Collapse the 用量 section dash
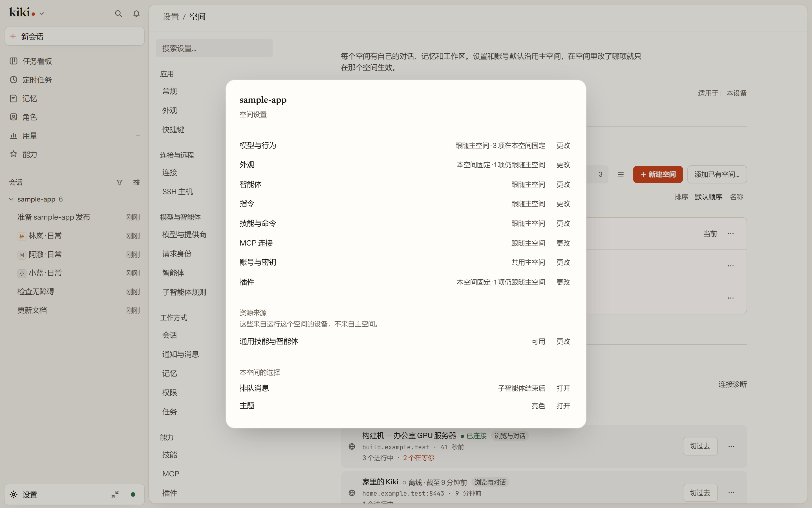Screen dimensions: 812x508 [x=138, y=135]
